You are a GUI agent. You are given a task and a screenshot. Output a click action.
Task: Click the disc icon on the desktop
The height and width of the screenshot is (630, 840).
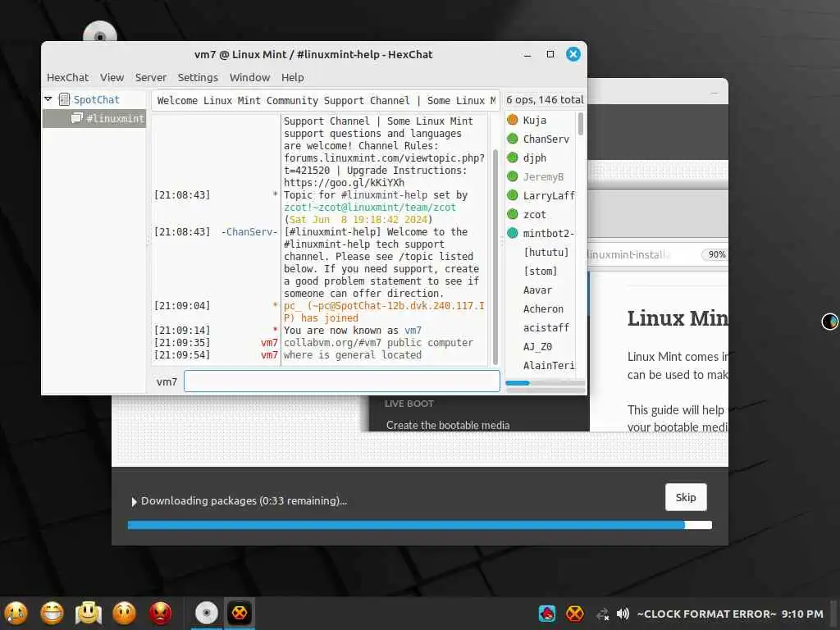pos(99,32)
